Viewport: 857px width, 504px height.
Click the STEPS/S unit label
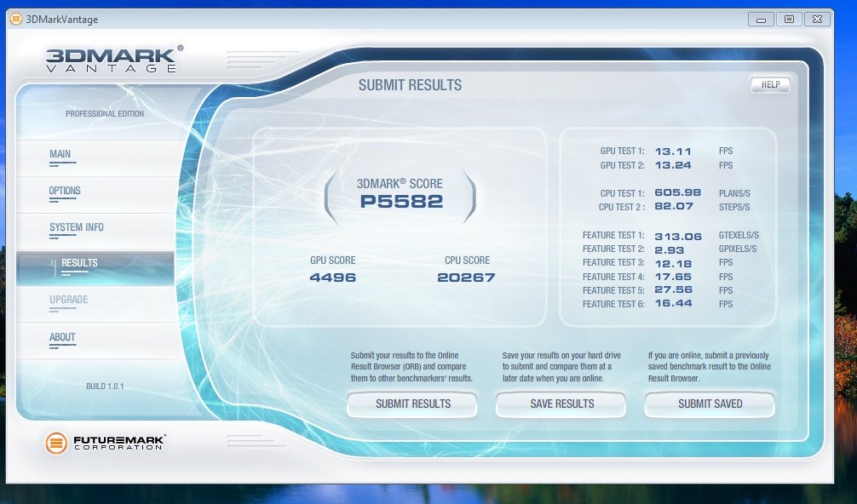click(x=734, y=208)
